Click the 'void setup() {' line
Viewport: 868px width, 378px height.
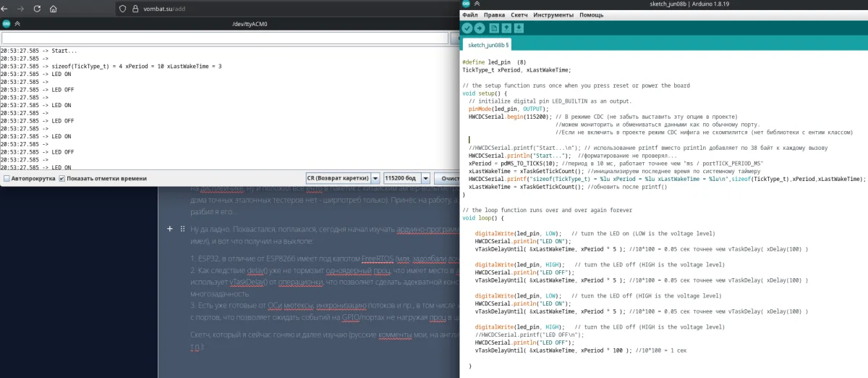(x=485, y=93)
